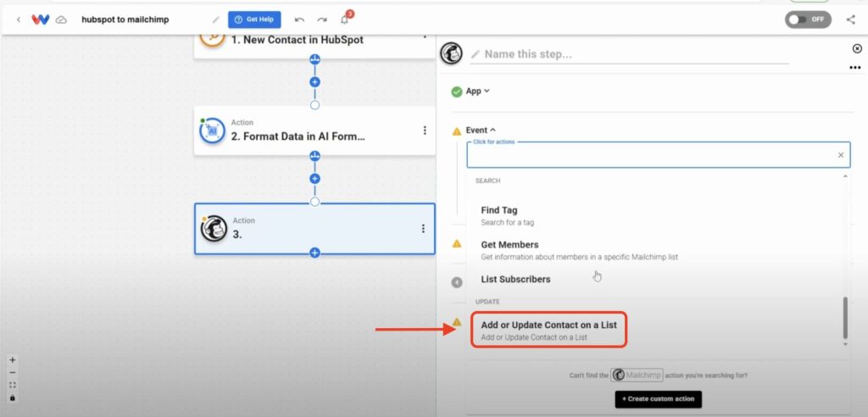Click the workflow title hubspot to mailchimp
868x417 pixels.
click(x=125, y=20)
